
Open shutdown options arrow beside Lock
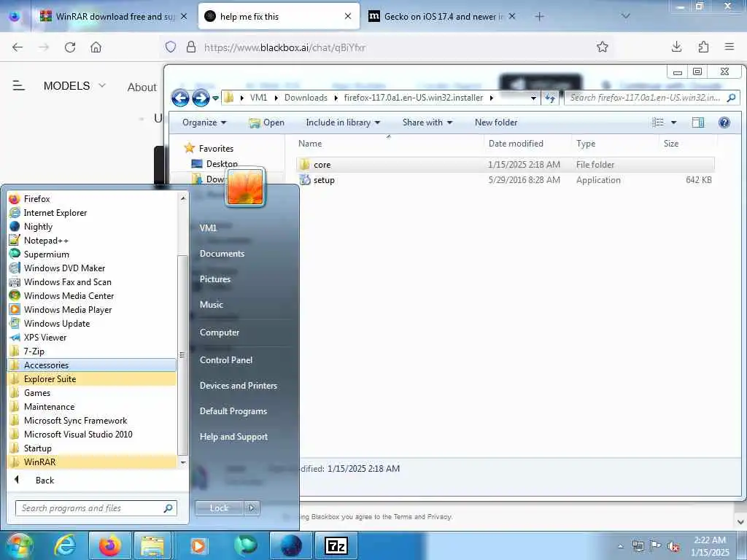click(x=252, y=508)
